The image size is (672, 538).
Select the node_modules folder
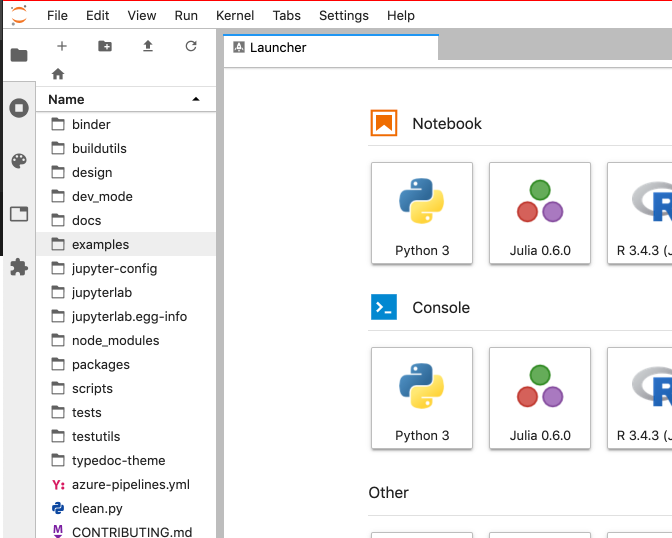pos(126,340)
